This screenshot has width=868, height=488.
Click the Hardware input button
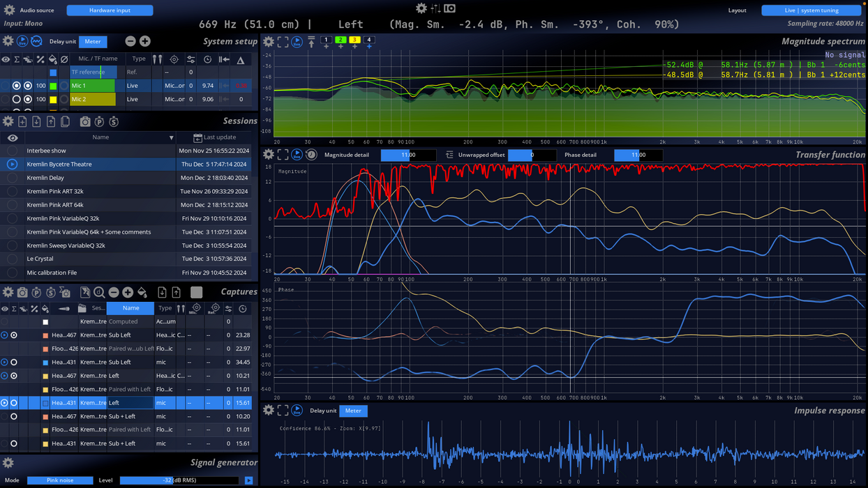pos(109,10)
